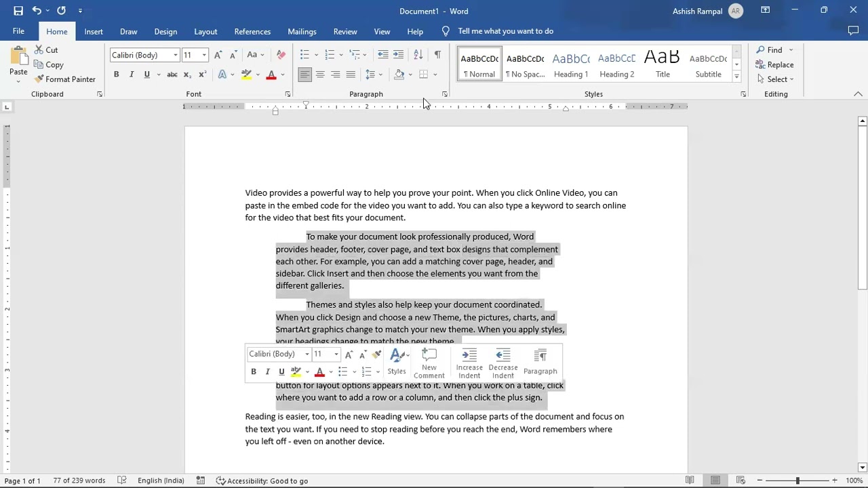Cut the selected text
This screenshot has width=868, height=488.
[x=46, y=50]
